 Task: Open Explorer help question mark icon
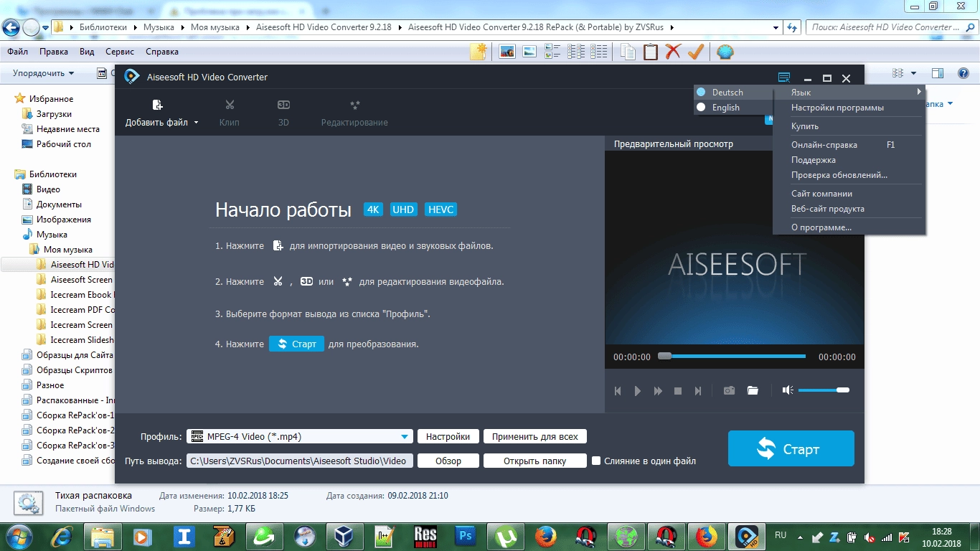963,73
